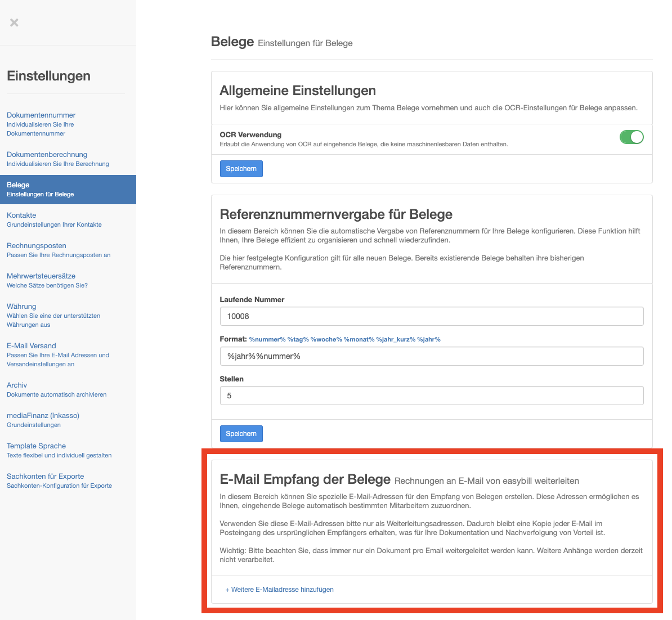Open Dokumentennummer settings in sidebar
Image resolution: width=672 pixels, height=620 pixels.
click(41, 115)
